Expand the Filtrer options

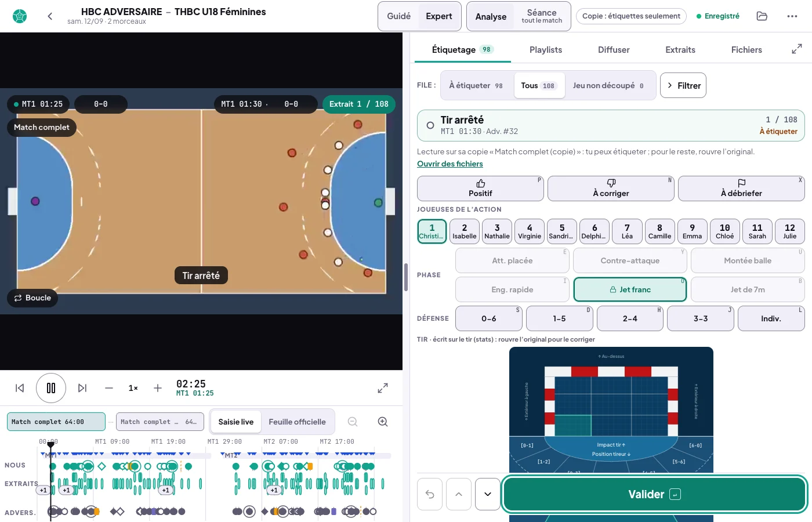pyautogui.click(x=683, y=85)
